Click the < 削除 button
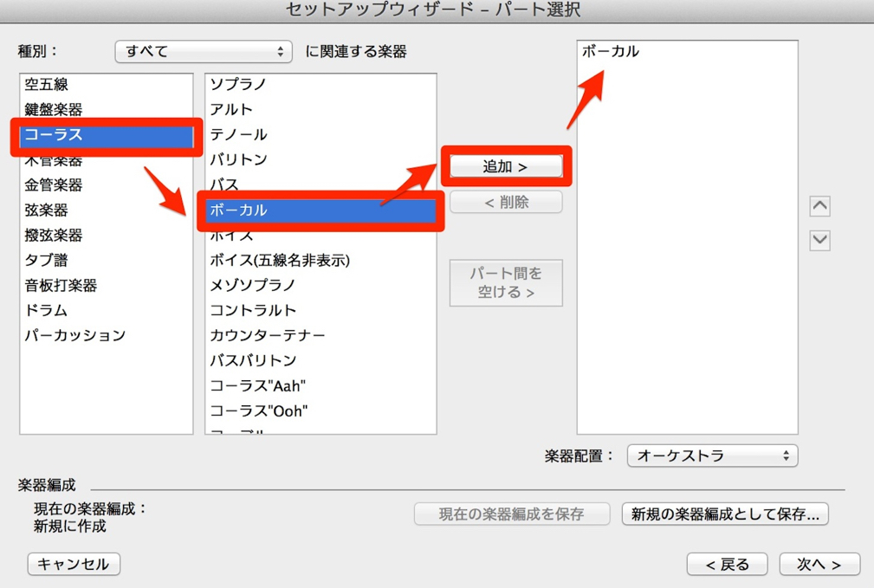The height and width of the screenshot is (588, 874). [506, 203]
